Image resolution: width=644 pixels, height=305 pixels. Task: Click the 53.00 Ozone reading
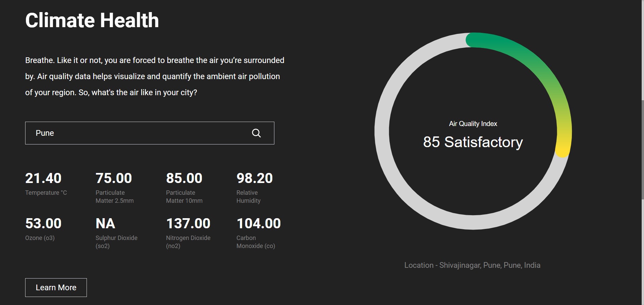tap(43, 224)
